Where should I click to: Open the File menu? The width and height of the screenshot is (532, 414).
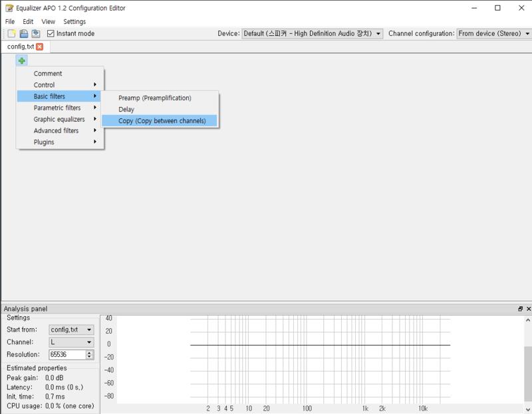click(10, 22)
